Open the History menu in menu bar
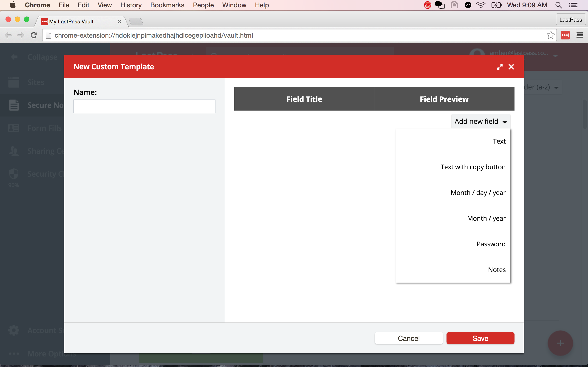588x367 pixels. [131, 5]
